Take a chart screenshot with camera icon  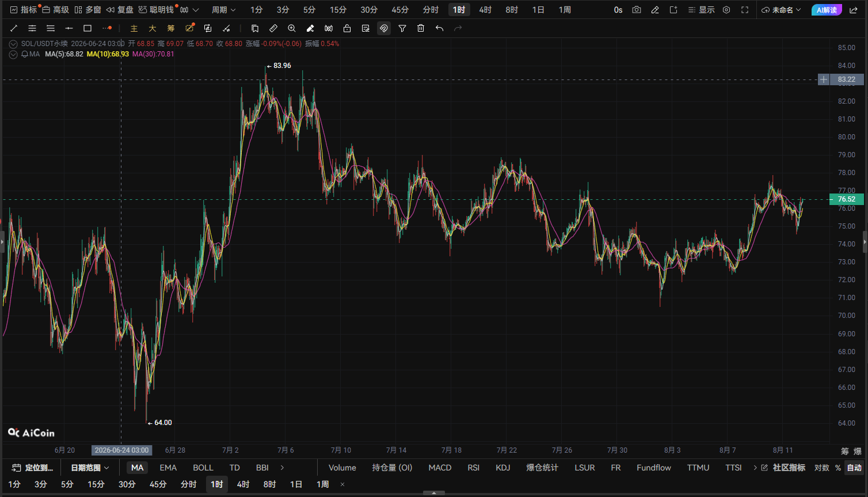coord(637,10)
